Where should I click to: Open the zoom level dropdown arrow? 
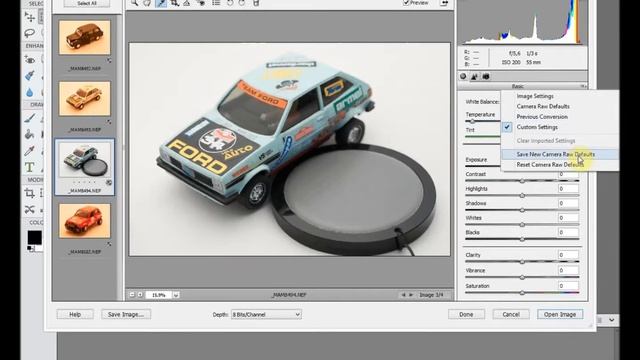[x=176, y=295]
